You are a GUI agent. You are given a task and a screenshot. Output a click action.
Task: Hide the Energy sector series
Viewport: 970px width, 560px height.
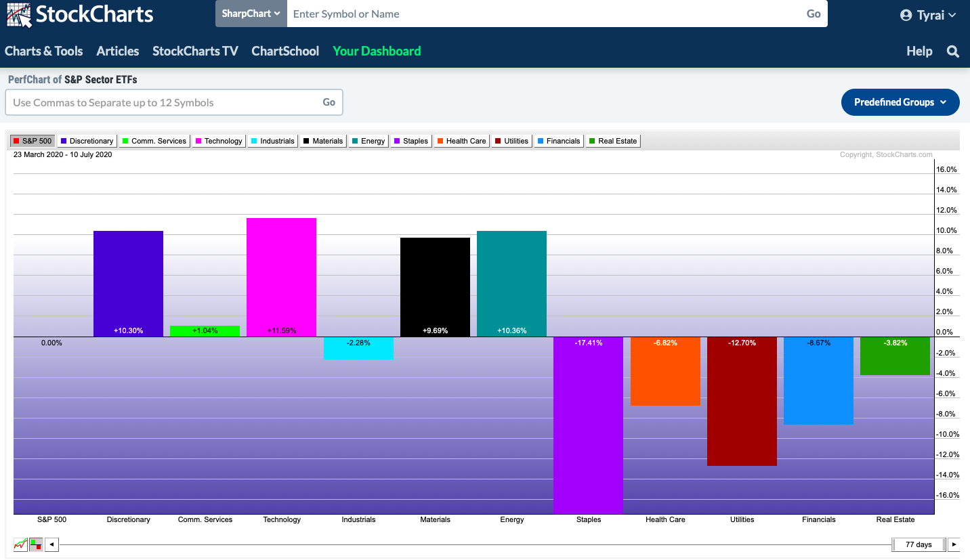[368, 140]
